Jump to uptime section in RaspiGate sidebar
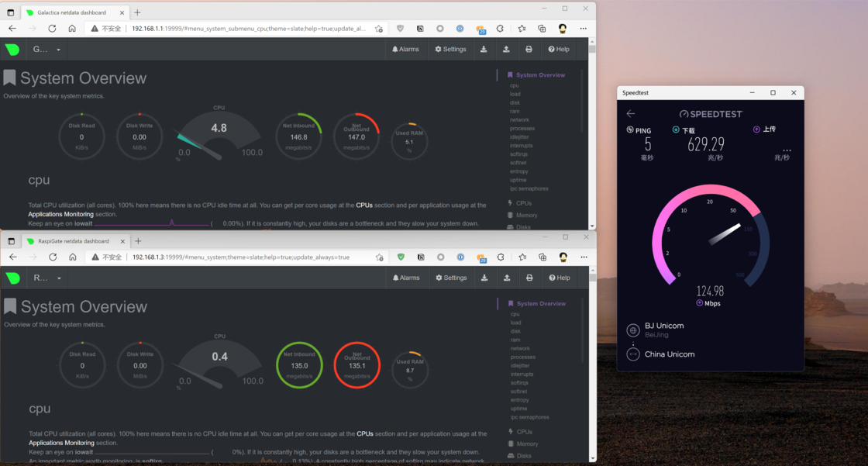Viewport: 868px width, 466px height. point(518,409)
